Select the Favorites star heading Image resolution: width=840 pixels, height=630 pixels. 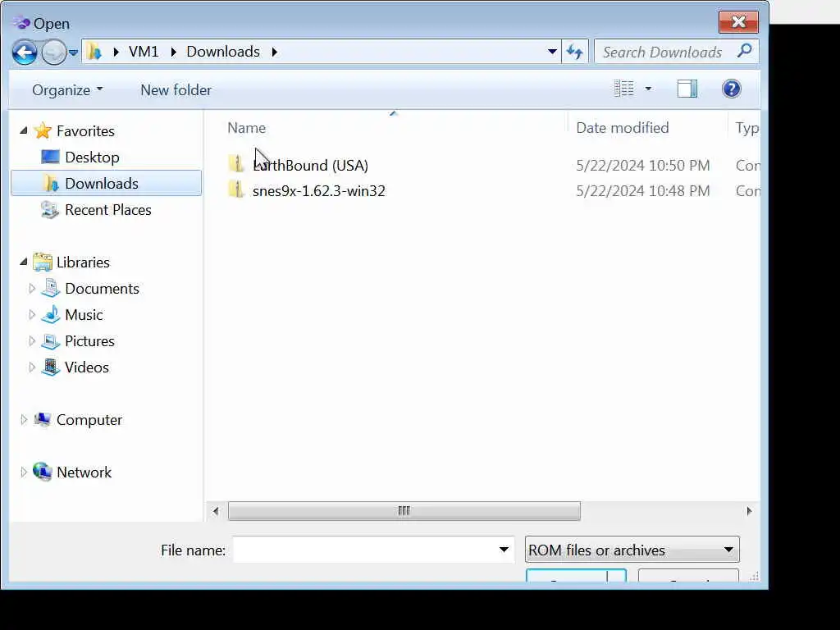tap(74, 130)
